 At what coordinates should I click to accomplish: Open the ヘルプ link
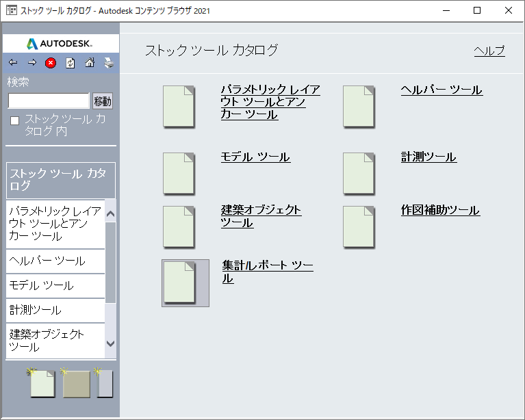pyautogui.click(x=489, y=51)
